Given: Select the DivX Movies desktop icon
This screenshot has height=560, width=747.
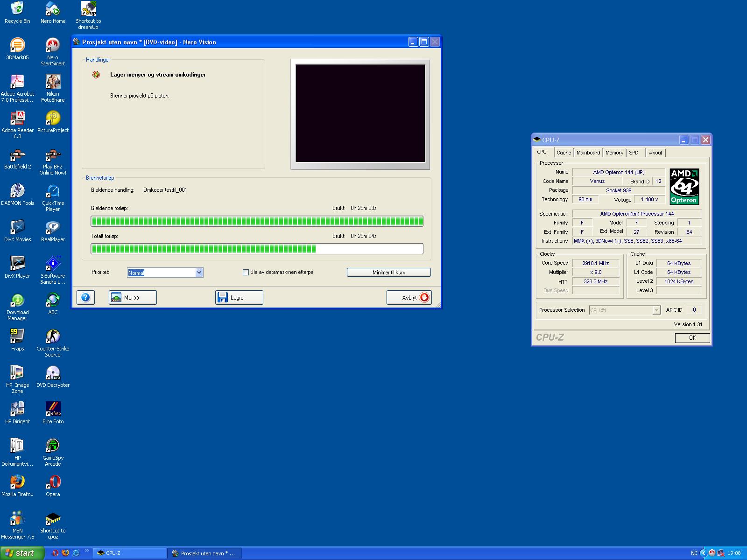Looking at the screenshot, I should pos(17,231).
